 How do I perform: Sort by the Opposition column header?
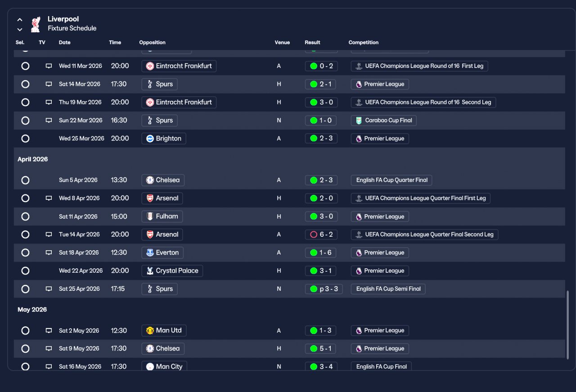click(x=152, y=42)
